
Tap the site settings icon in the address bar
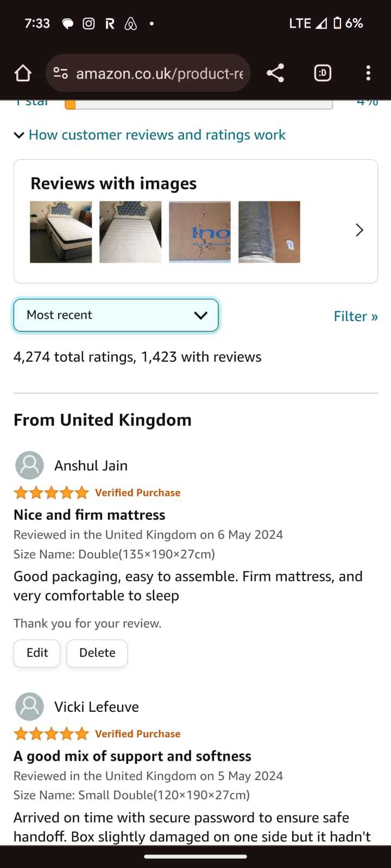[x=61, y=73]
